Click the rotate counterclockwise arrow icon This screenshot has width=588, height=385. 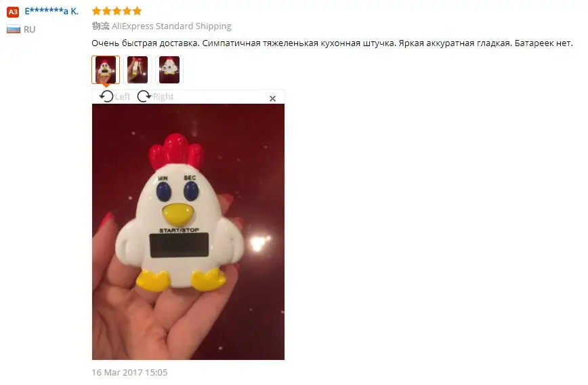pyautogui.click(x=106, y=96)
